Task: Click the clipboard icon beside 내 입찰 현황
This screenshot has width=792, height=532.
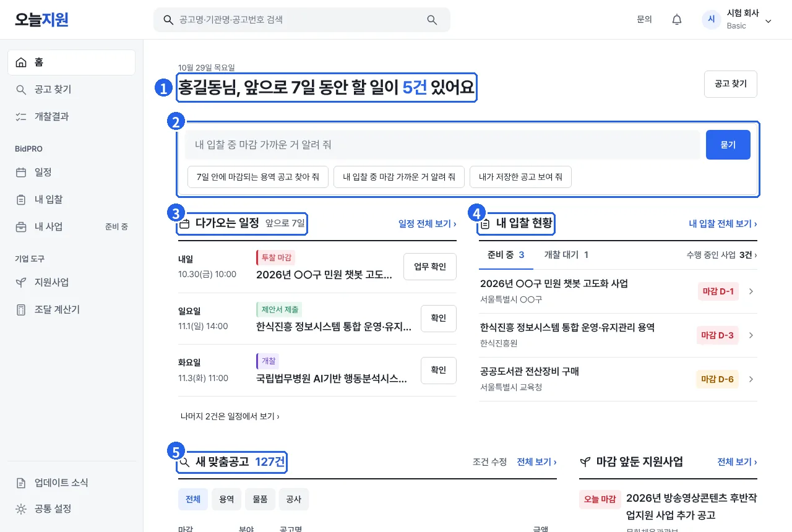Action: coord(486,224)
